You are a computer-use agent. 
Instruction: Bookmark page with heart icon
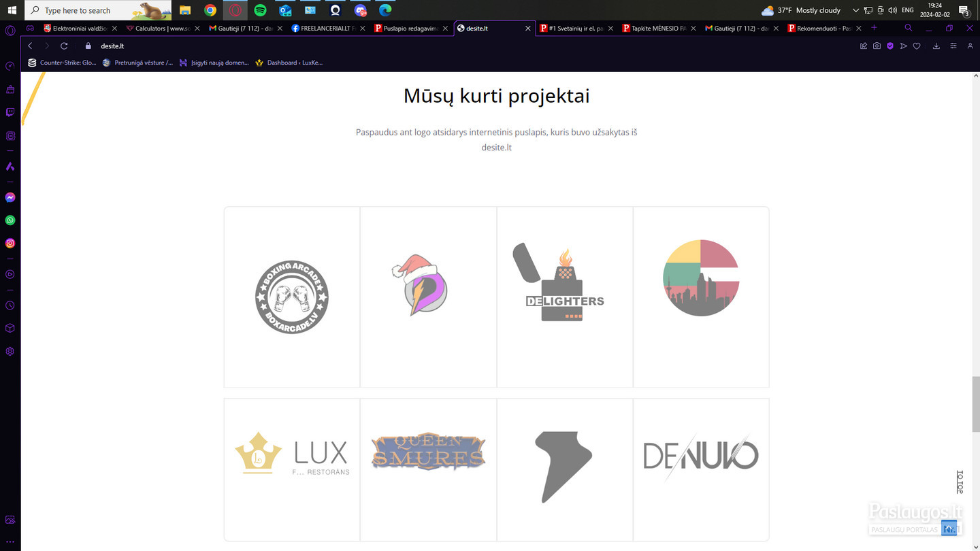coord(917,46)
